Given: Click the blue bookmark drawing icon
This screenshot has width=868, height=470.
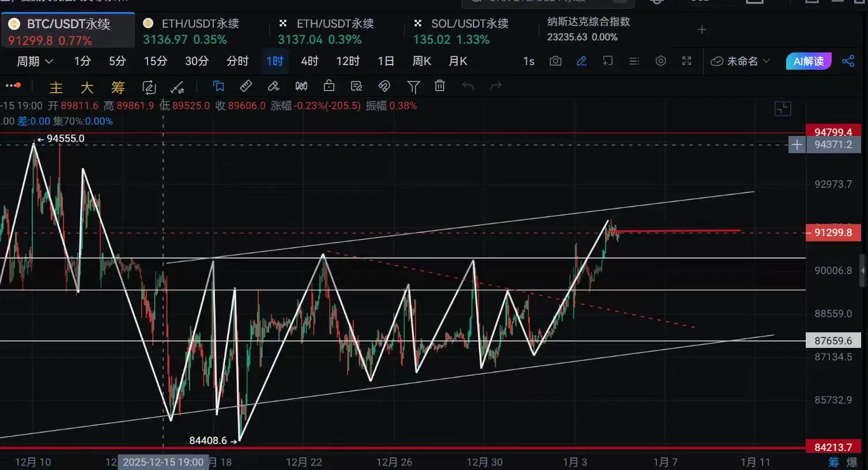Looking at the screenshot, I should [218, 86].
